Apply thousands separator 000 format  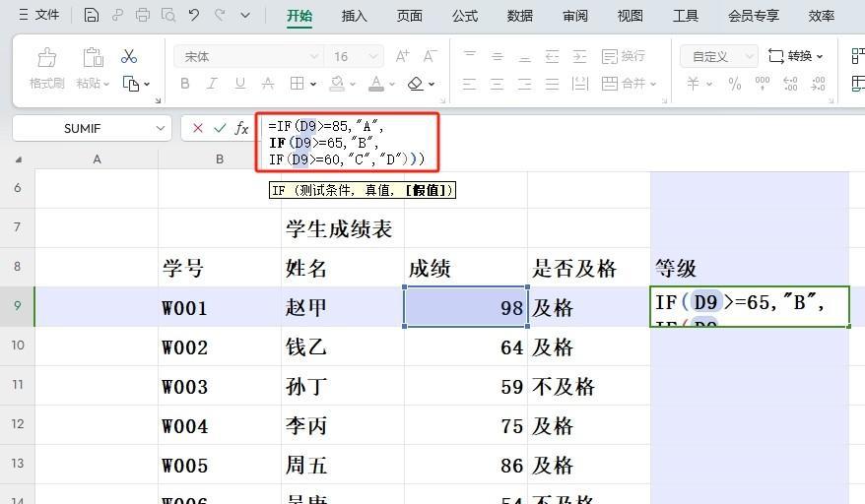point(763,84)
